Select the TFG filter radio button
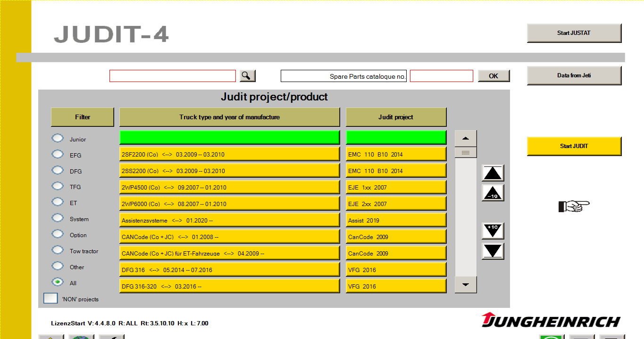The image size is (644, 339). 58,186
